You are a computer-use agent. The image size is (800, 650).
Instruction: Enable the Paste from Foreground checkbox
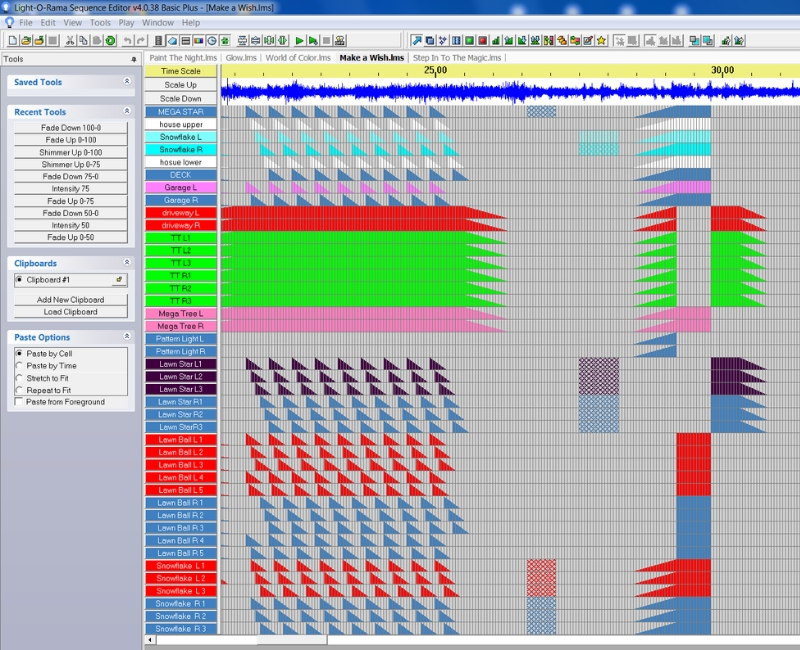coord(19,402)
